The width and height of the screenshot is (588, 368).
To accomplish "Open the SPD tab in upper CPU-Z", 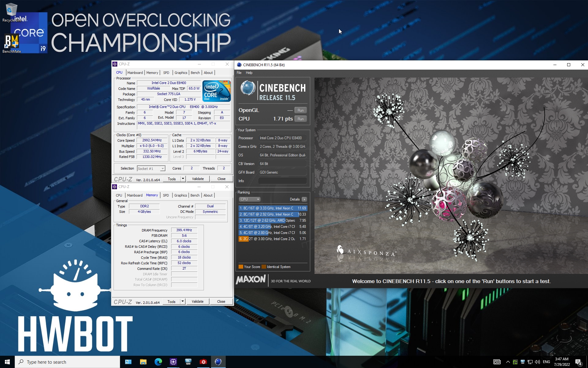I will (166, 73).
